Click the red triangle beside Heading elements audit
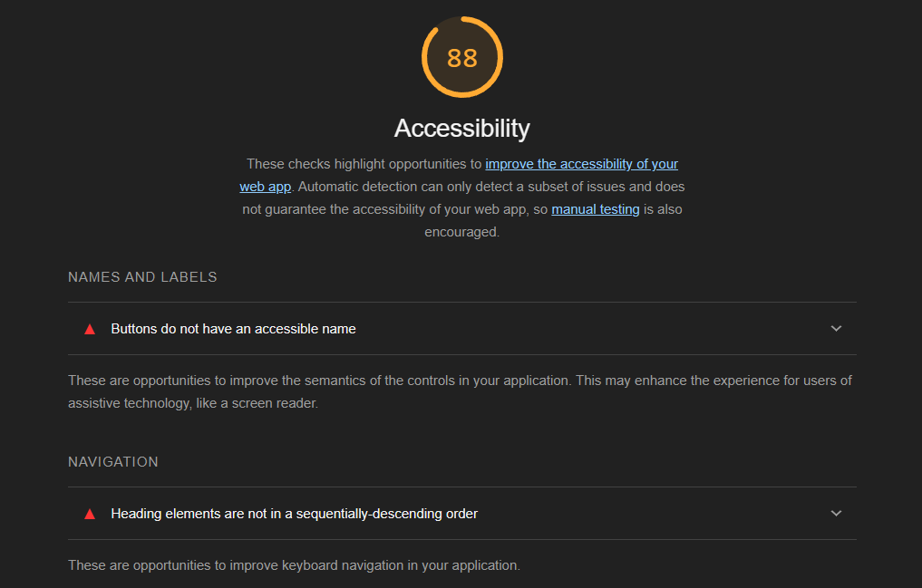 tap(90, 514)
